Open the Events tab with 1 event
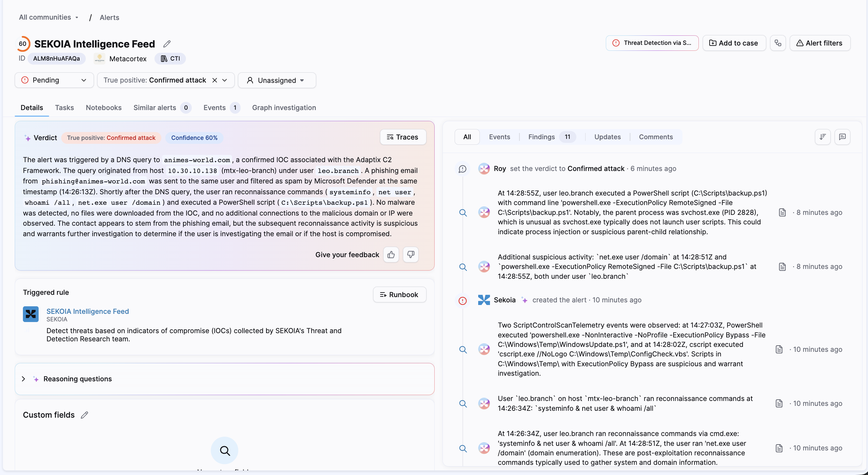The width and height of the screenshot is (868, 475). click(221, 108)
